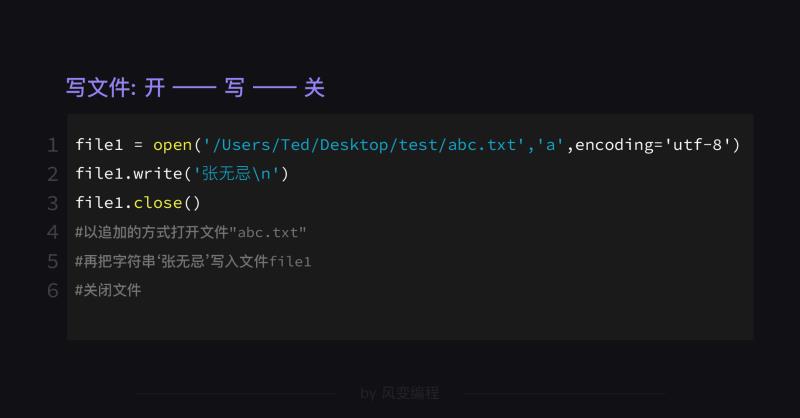The image size is (800, 418).
Task: Select line number 1 in the gutter
Action: (52, 145)
